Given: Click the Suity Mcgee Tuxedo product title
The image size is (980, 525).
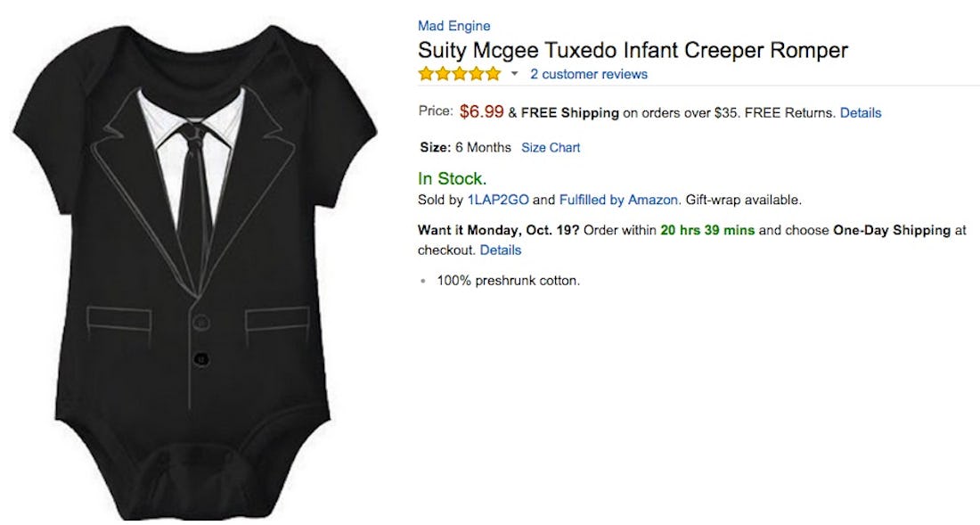Looking at the screenshot, I should (633, 50).
